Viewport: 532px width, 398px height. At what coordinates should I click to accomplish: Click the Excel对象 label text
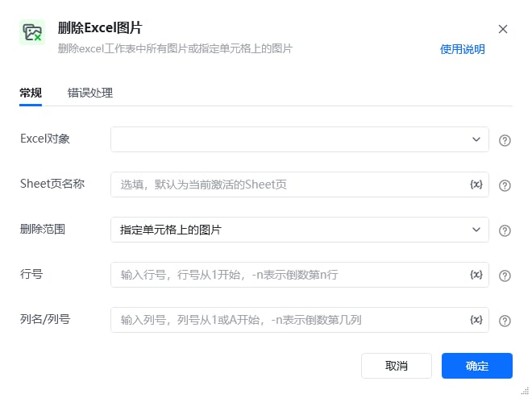pyautogui.click(x=45, y=139)
